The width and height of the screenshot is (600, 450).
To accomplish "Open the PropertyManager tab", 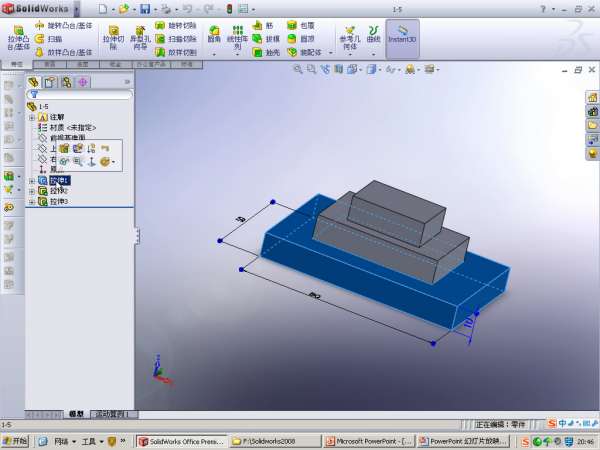I will 50,82.
